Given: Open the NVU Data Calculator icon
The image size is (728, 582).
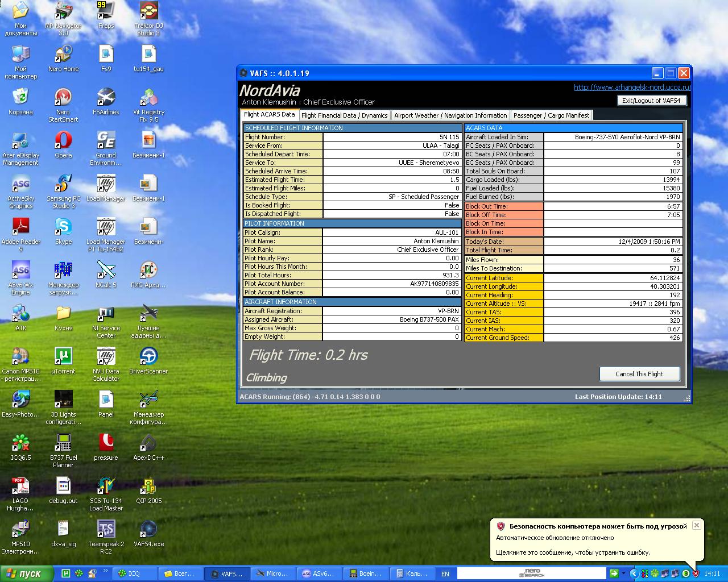Looking at the screenshot, I should (106, 364).
